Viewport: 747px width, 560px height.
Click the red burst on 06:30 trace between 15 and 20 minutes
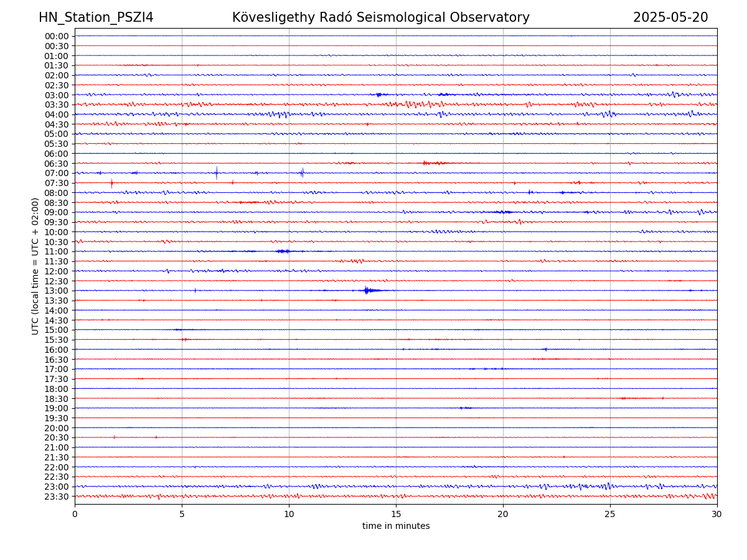[x=433, y=163]
